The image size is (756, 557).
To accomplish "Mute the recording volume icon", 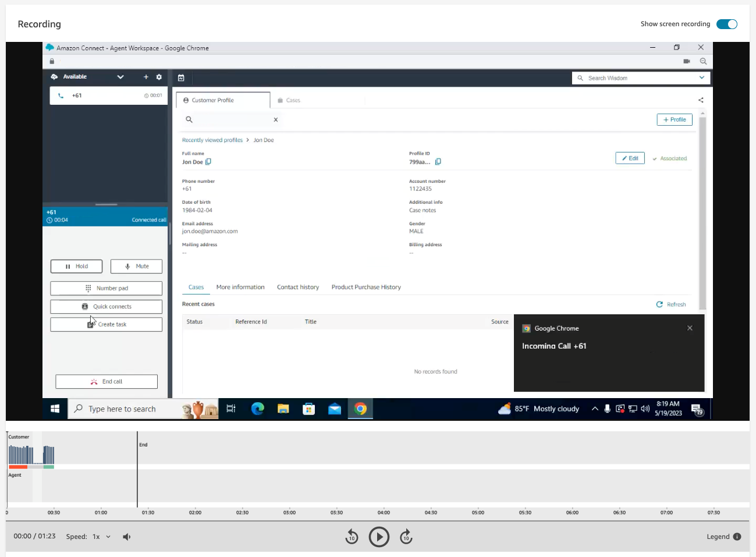I will (x=127, y=537).
